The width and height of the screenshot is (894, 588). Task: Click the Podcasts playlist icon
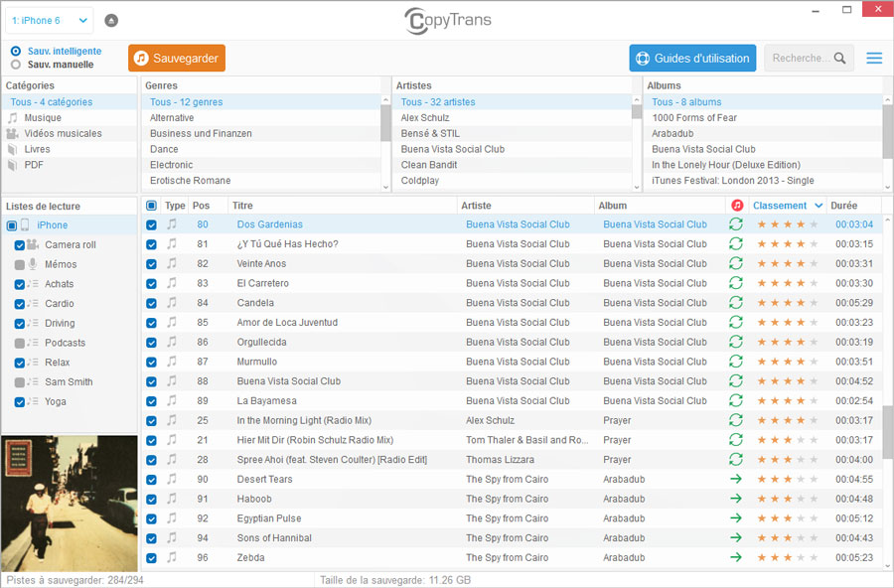coord(33,343)
